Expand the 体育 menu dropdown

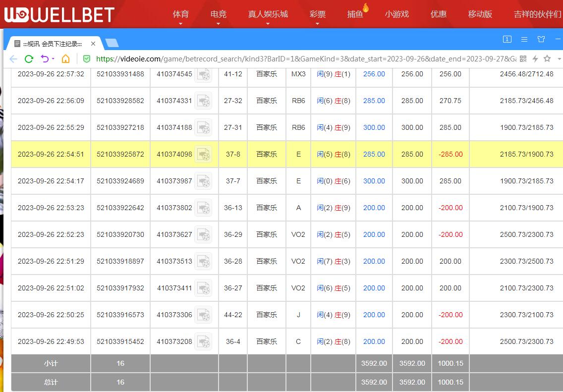point(180,15)
